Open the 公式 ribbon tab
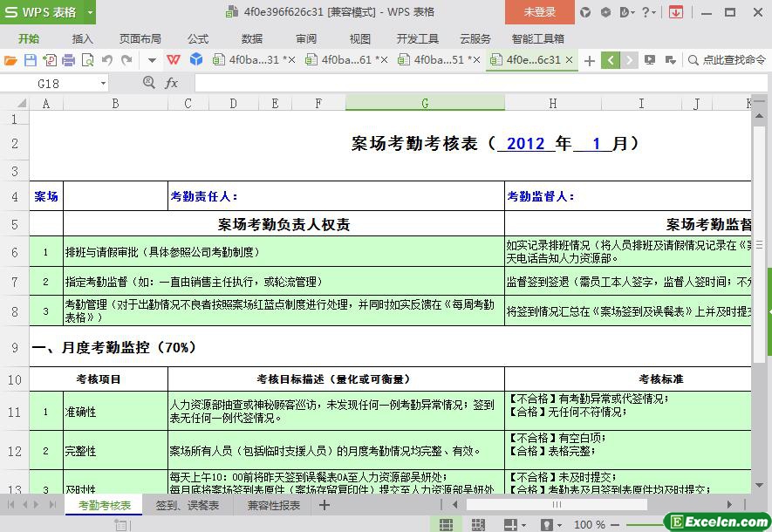 198,38
